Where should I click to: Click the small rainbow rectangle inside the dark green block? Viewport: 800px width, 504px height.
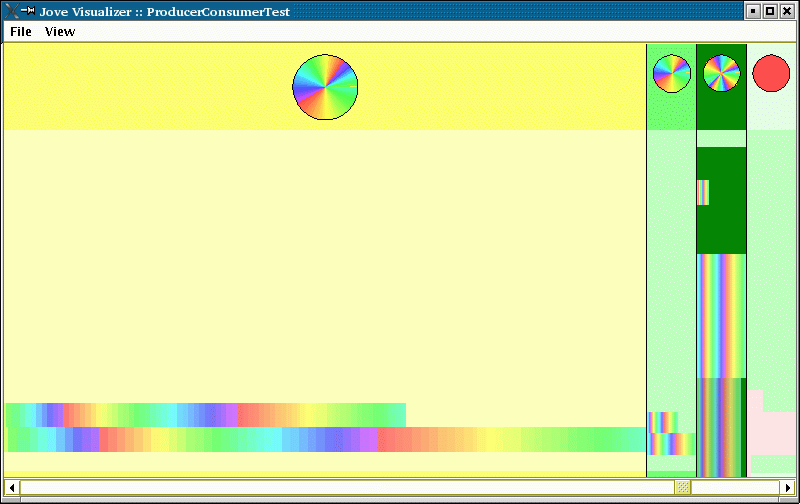click(703, 192)
